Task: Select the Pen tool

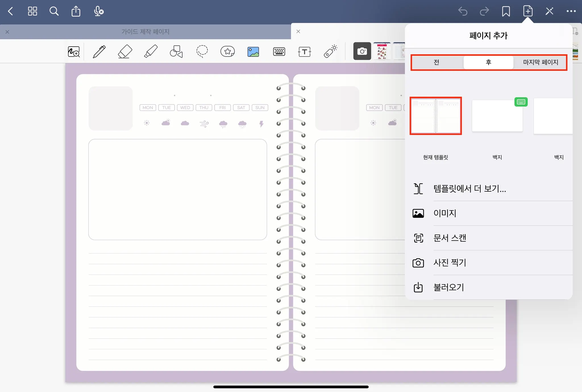Action: coord(99,52)
